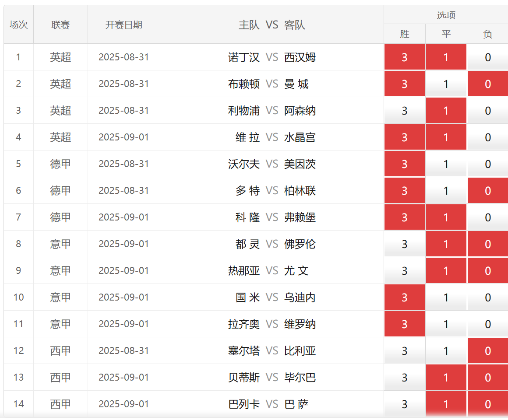Select loss (0) for 科隆 VS 弗赖堡
508x420 pixels.
click(x=488, y=217)
